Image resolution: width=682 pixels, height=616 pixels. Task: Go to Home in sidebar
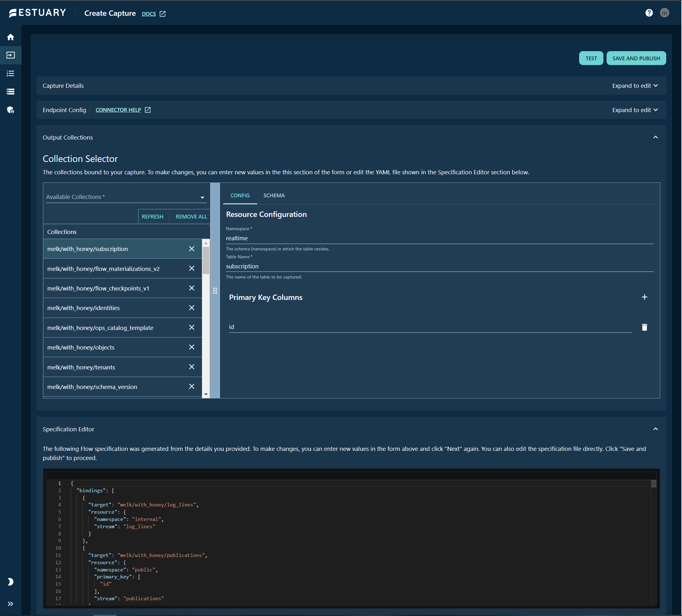[10, 37]
